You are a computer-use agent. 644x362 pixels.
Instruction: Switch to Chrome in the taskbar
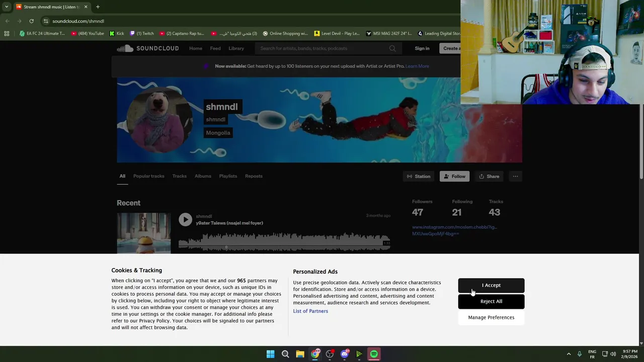315,354
